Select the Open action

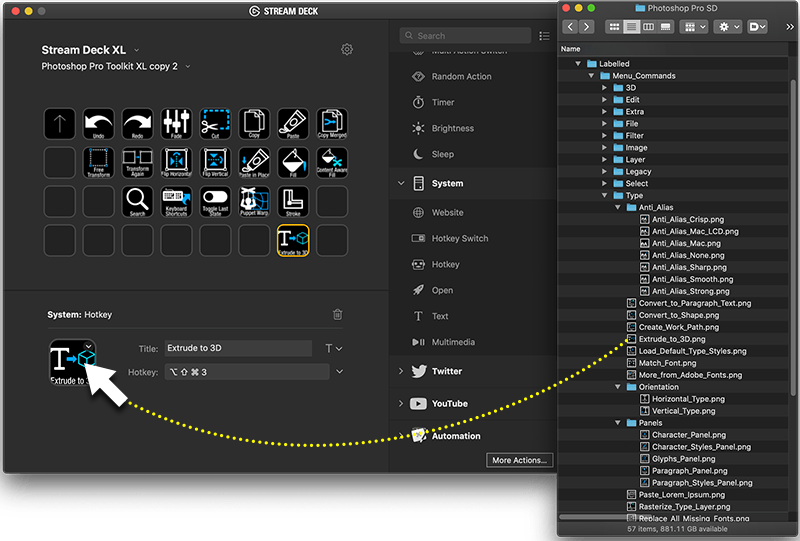click(x=432, y=290)
